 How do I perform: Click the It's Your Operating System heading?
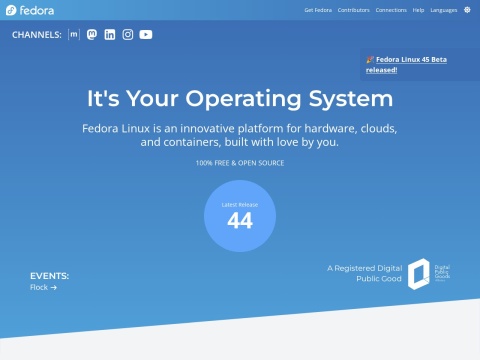tap(240, 99)
